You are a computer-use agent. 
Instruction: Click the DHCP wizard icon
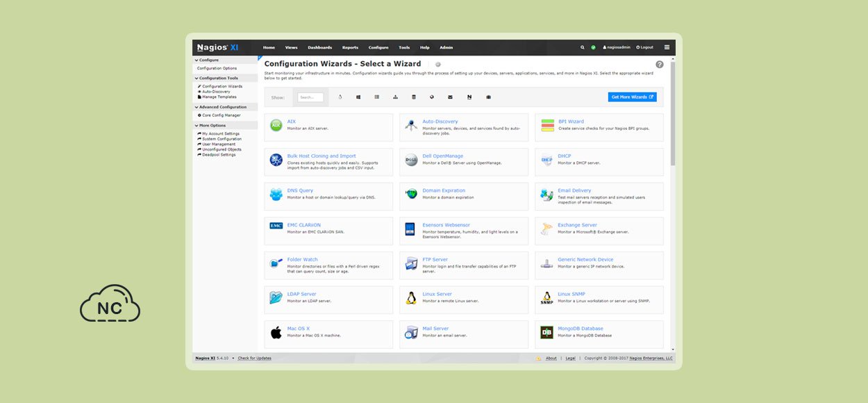coord(547,161)
